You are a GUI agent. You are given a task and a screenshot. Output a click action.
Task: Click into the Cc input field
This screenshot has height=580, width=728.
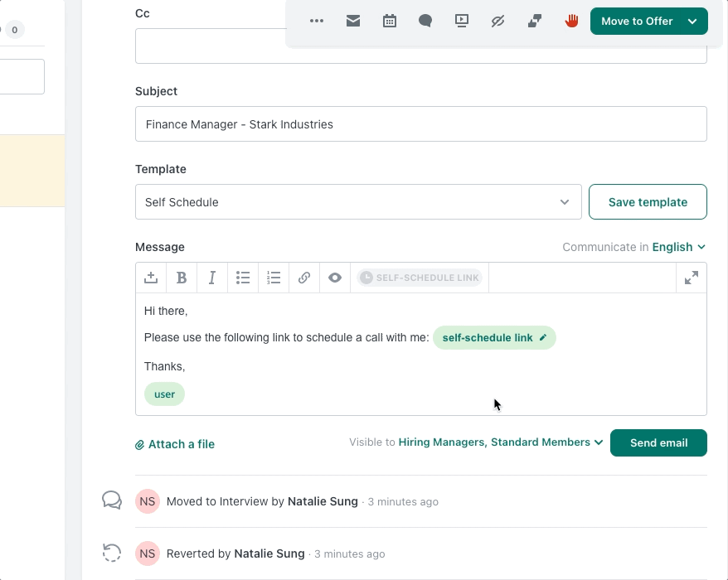click(421, 46)
